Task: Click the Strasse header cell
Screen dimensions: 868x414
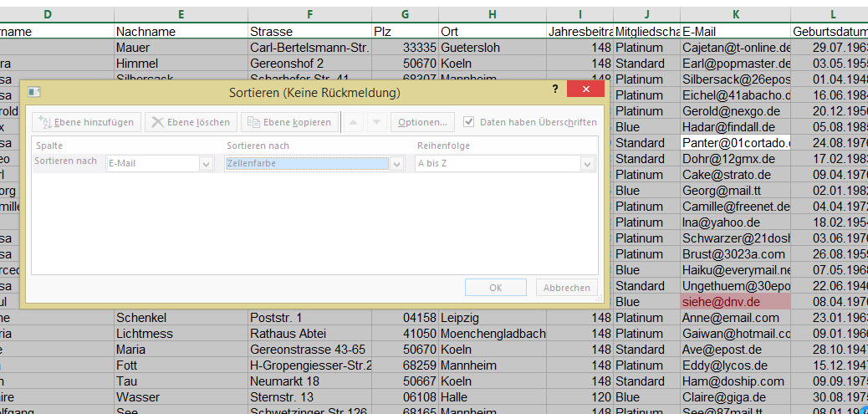Action: coord(309,32)
